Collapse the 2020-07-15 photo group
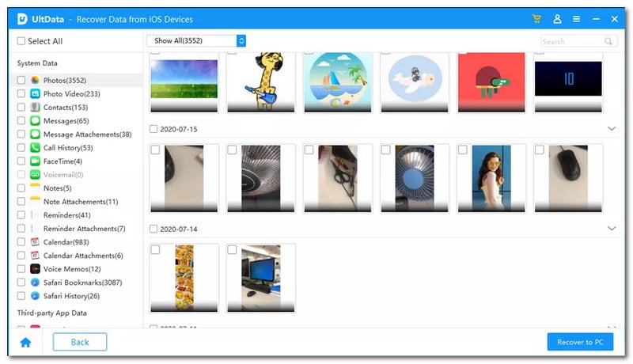This screenshot has width=633, height=364. pos(612,129)
